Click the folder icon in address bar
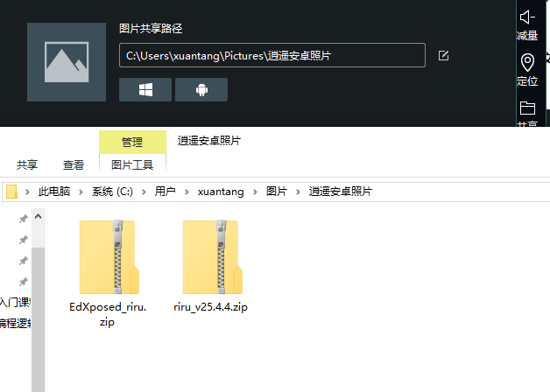 point(12,192)
